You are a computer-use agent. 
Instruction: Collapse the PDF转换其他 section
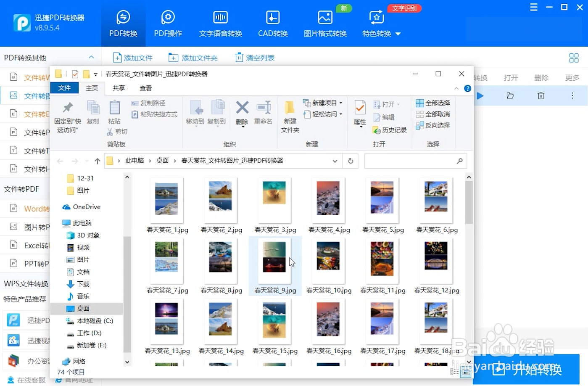[91, 57]
